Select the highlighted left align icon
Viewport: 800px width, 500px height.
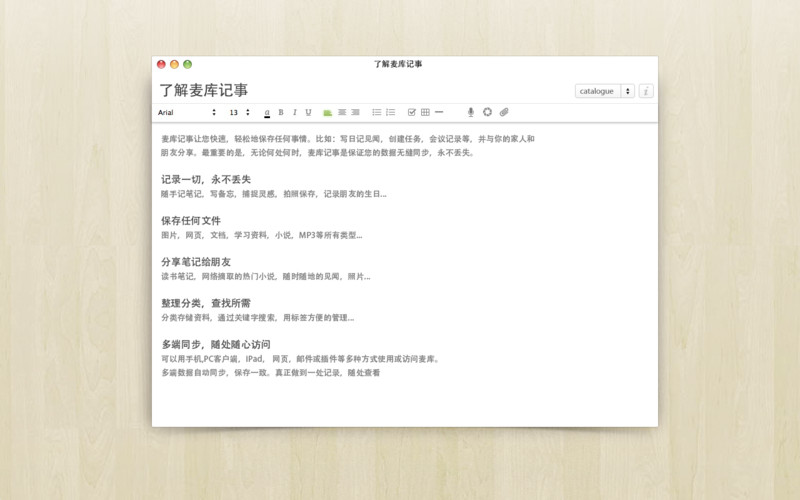point(328,112)
